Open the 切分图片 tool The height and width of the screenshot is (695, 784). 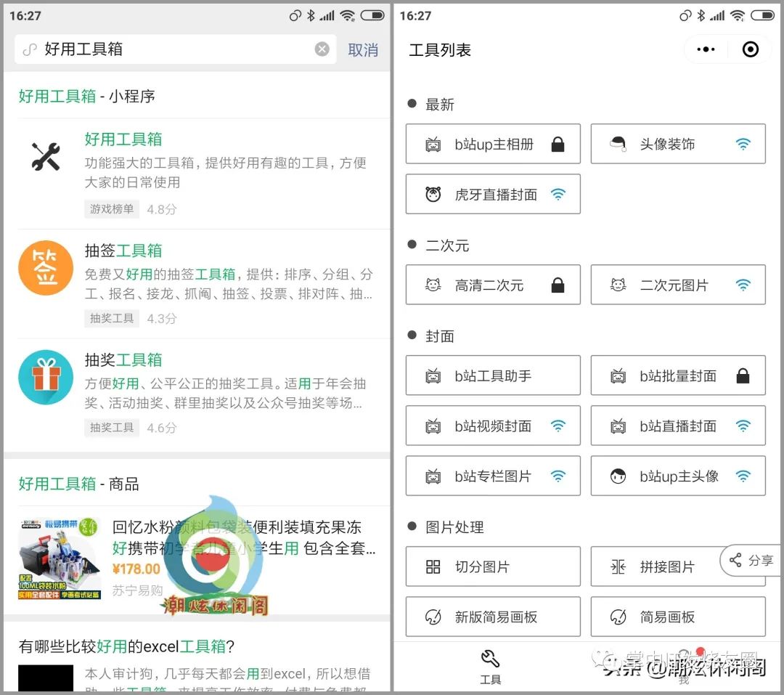(x=493, y=566)
